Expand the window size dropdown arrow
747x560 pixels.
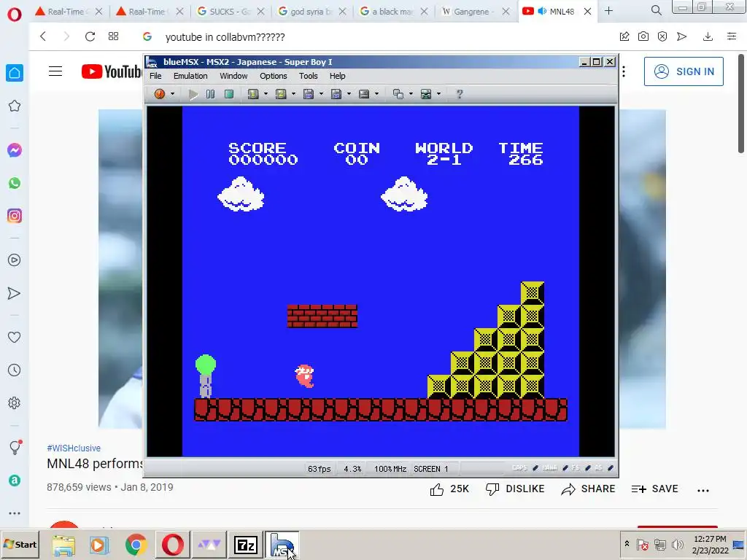411,94
